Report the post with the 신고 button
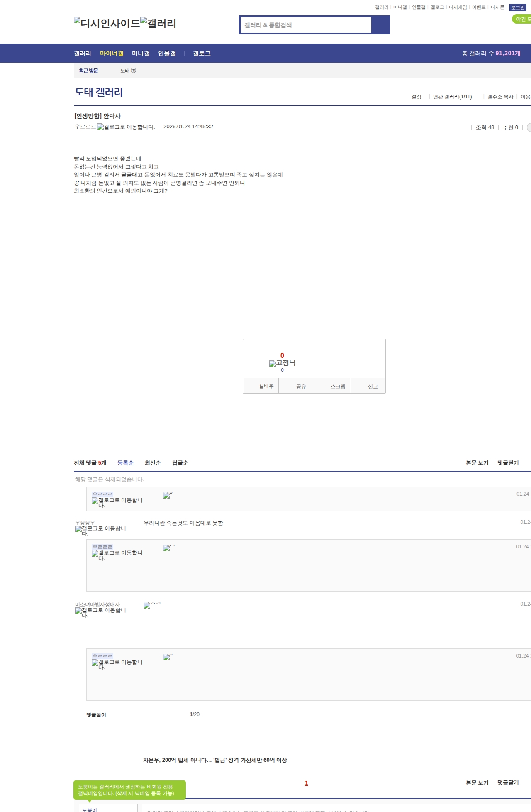The image size is (531, 812). tap(368, 386)
